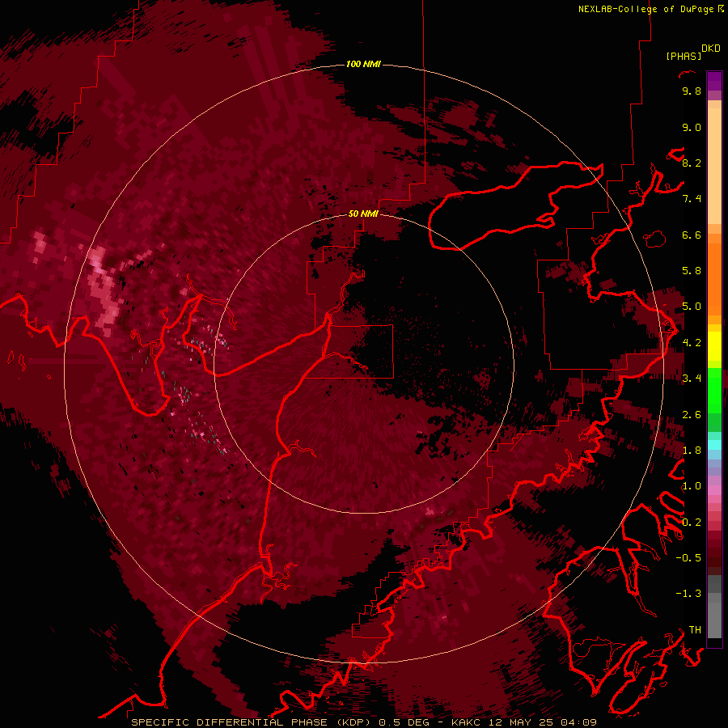
Task: Click the 0.2 value on the color scale
Action: 692,523
